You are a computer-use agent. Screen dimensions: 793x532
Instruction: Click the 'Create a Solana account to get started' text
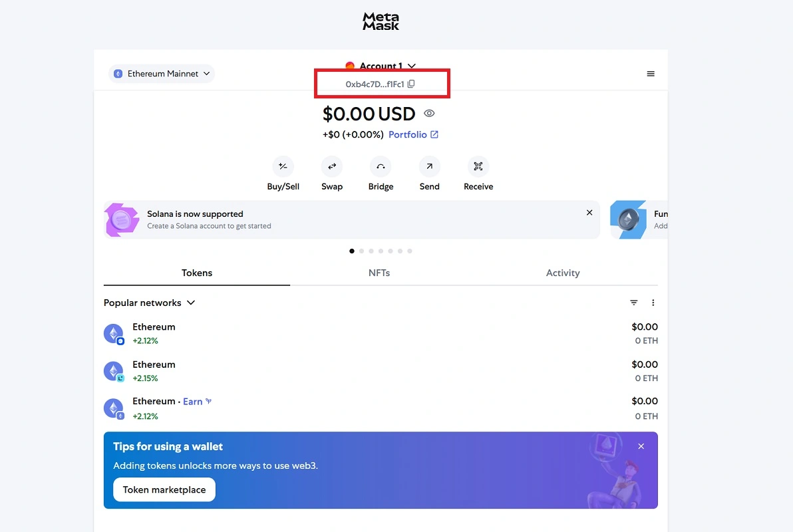[x=209, y=226]
